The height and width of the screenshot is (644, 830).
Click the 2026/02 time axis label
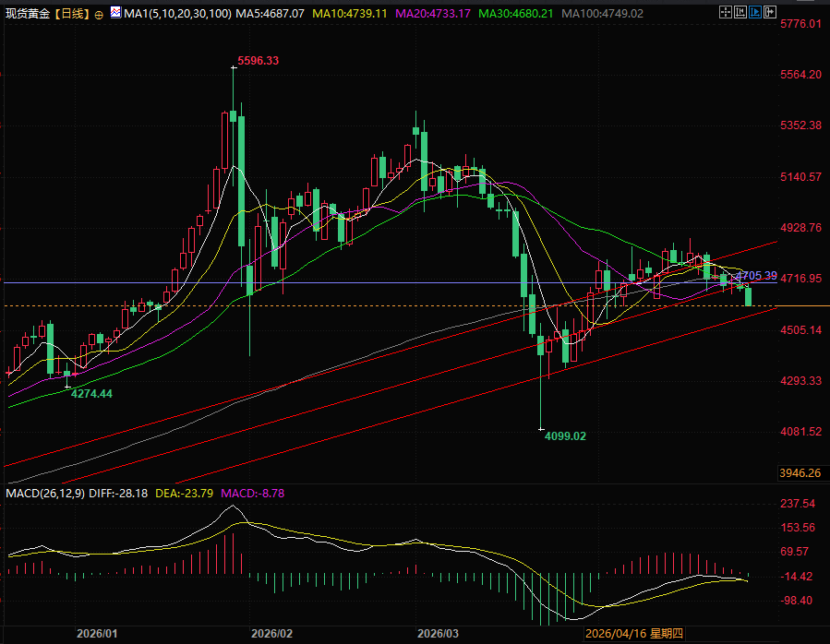pyautogui.click(x=271, y=634)
